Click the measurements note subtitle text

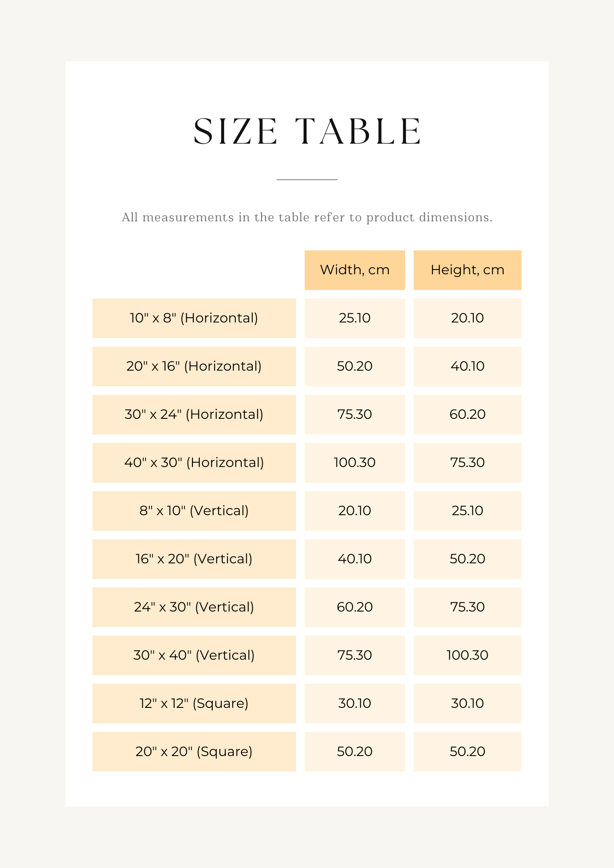click(x=307, y=217)
